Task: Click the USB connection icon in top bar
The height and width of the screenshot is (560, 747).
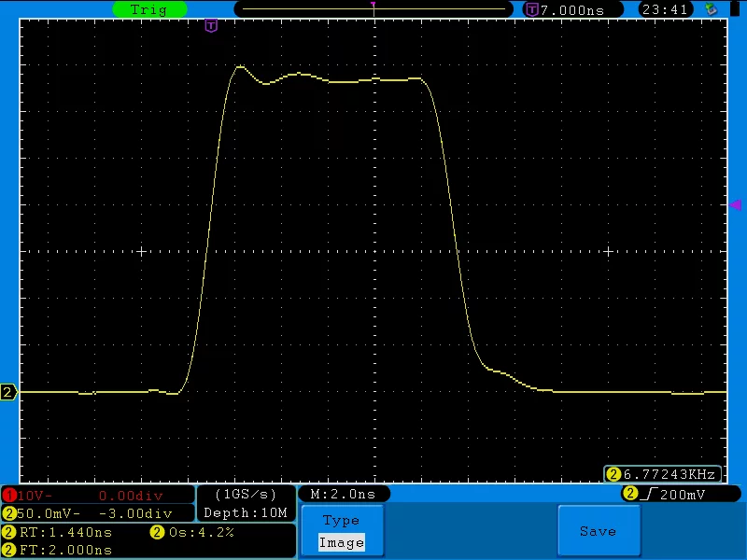Action: coord(712,9)
